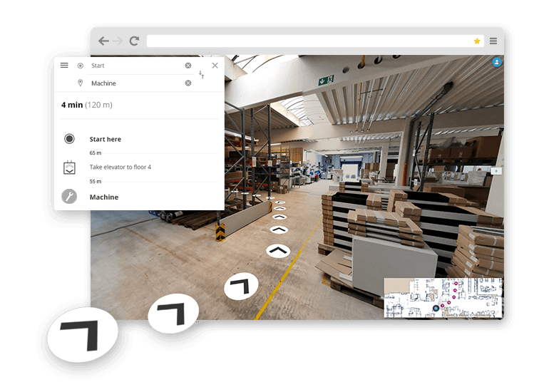Click the nearest turn arrow on floor
The image size is (549, 392).
click(83, 336)
